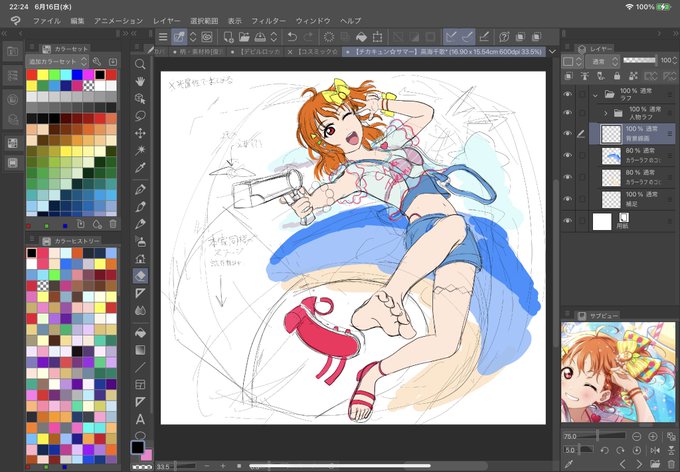Select the Move layer tool

click(140, 133)
